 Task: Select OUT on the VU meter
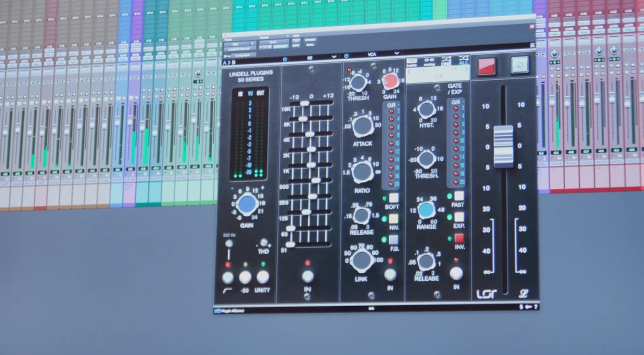tap(261, 93)
